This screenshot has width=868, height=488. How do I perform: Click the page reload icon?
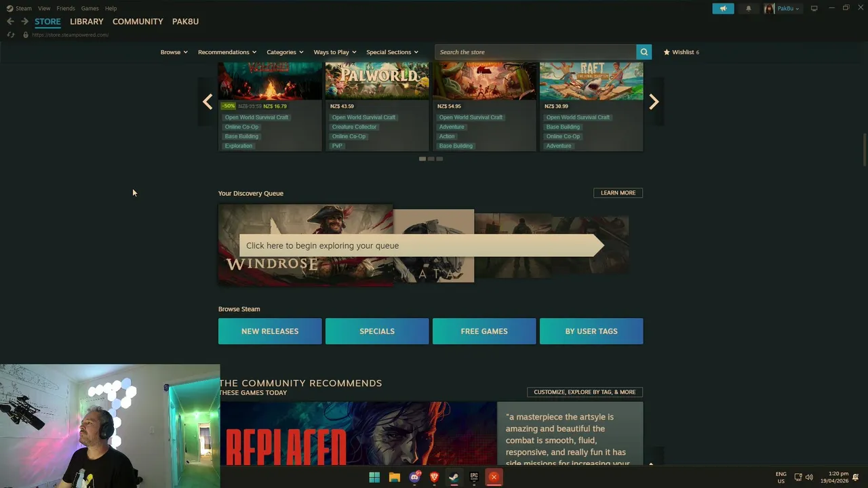click(x=10, y=35)
